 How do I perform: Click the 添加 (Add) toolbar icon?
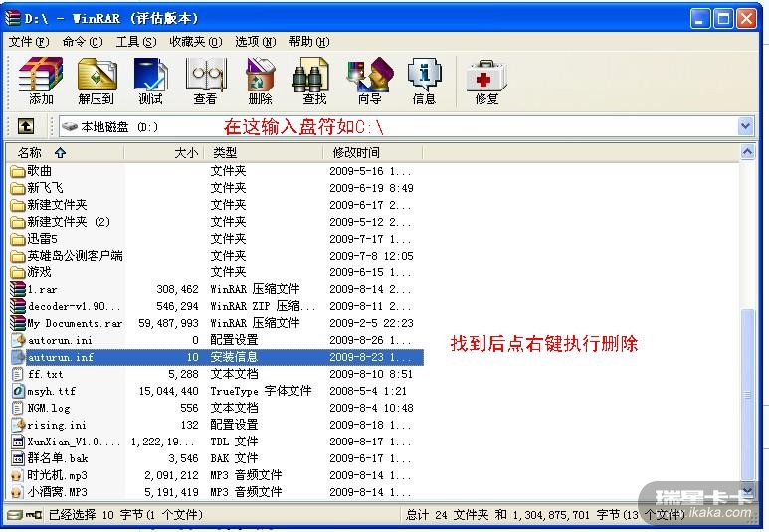click(x=41, y=81)
